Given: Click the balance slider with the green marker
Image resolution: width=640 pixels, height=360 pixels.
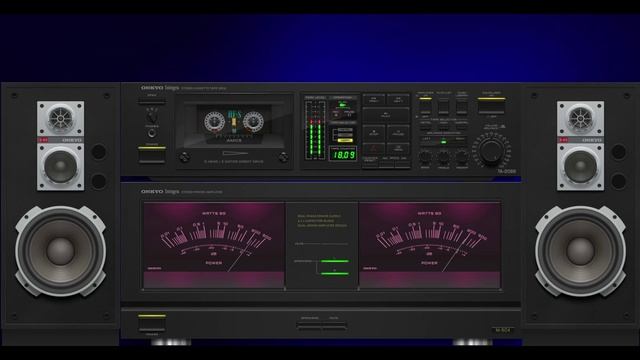Looking at the screenshot, I should point(444,142).
